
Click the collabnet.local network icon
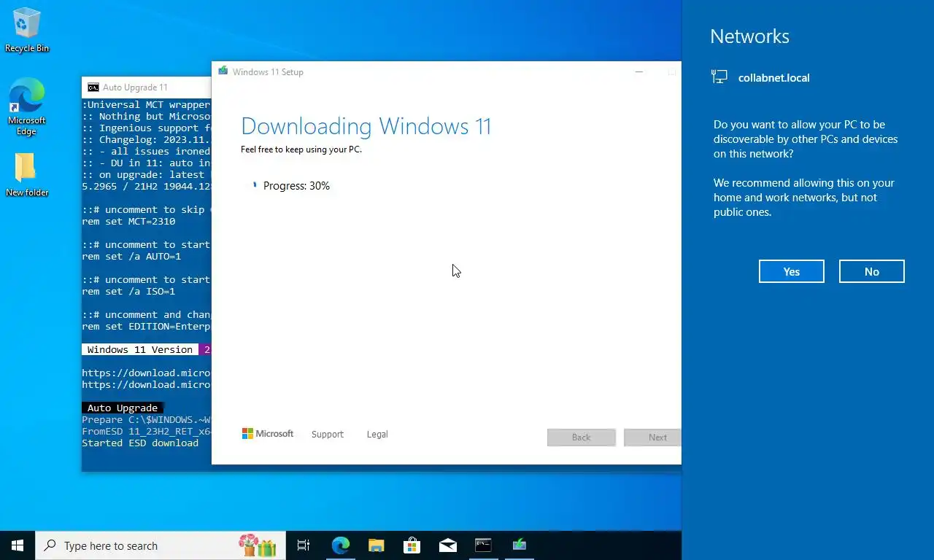click(x=719, y=77)
